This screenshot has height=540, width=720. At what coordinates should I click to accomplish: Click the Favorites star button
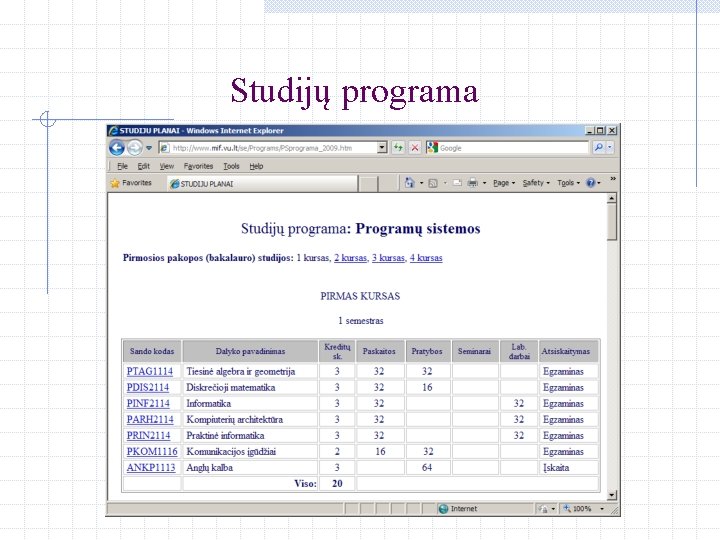[x=131, y=183]
